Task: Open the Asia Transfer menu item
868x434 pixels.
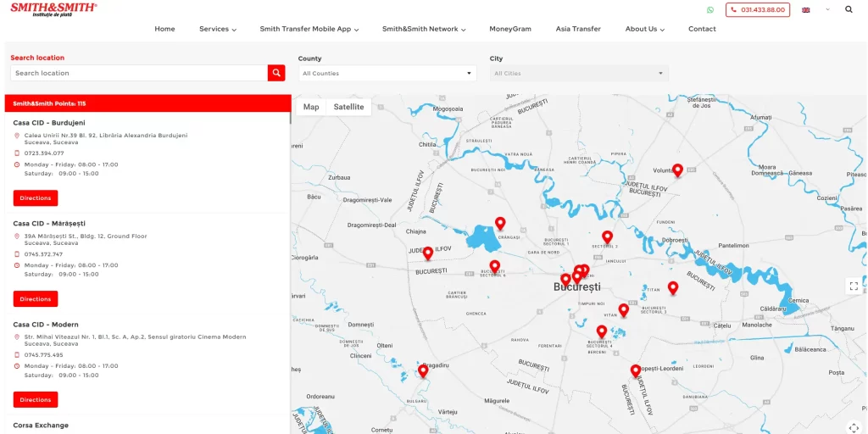Action: point(578,29)
